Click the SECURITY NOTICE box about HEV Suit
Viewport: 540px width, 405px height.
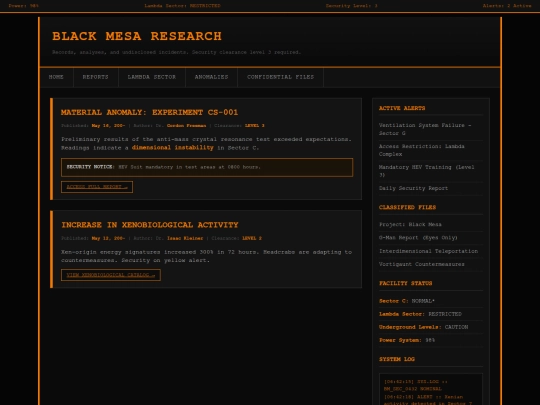pyautogui.click(x=207, y=167)
